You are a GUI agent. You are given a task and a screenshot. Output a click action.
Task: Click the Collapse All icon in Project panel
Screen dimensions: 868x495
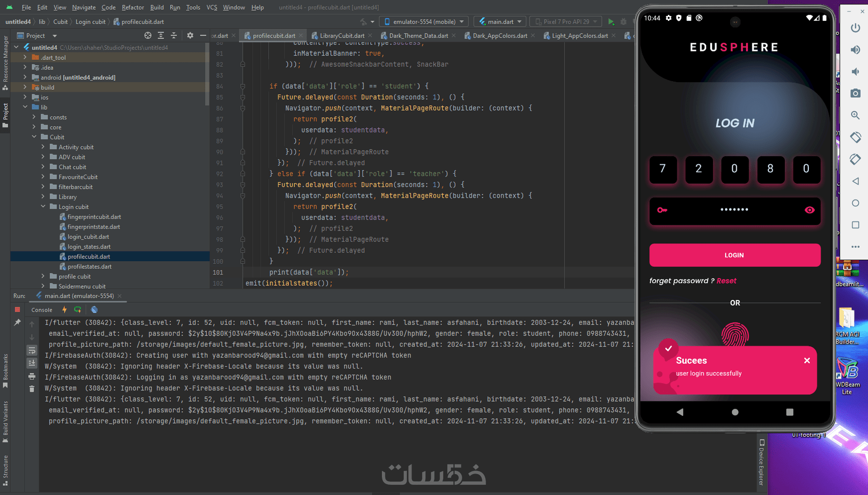(174, 36)
